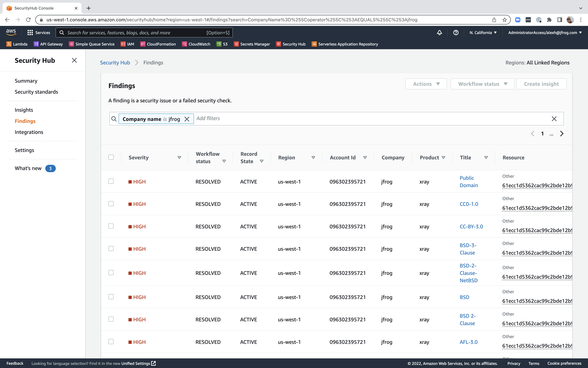Open What's new in the sidebar
Screen dimensions: 588x368
pos(28,168)
